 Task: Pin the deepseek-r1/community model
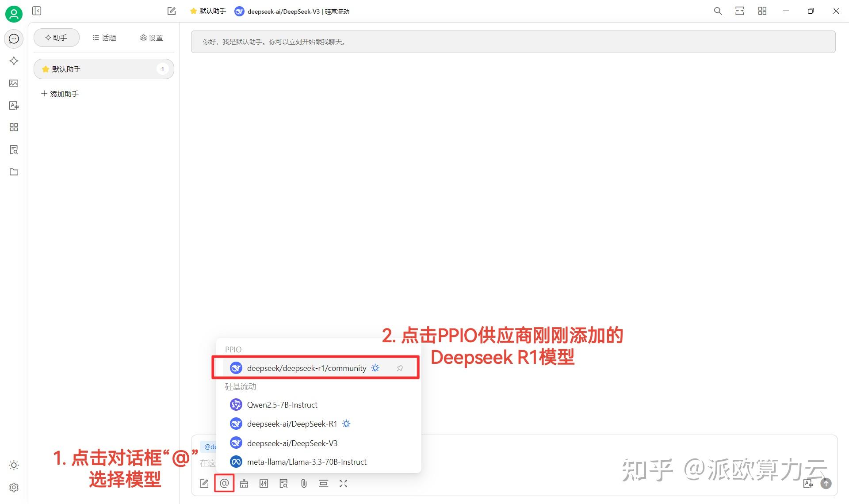400,368
